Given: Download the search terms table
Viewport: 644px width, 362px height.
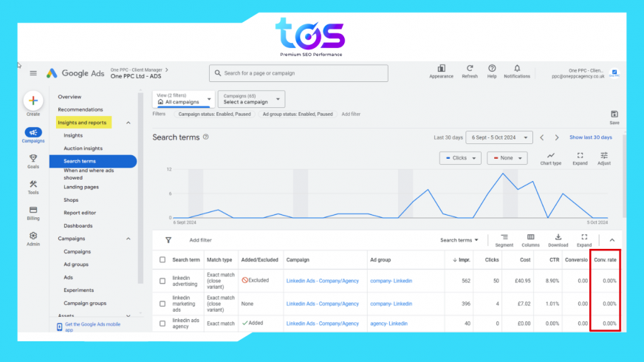Looking at the screenshot, I should coord(558,237).
